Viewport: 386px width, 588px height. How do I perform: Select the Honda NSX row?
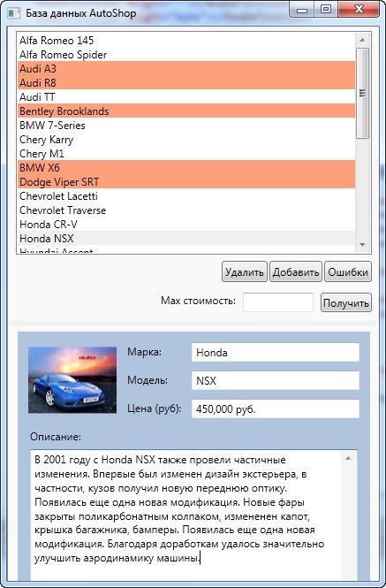click(x=186, y=238)
